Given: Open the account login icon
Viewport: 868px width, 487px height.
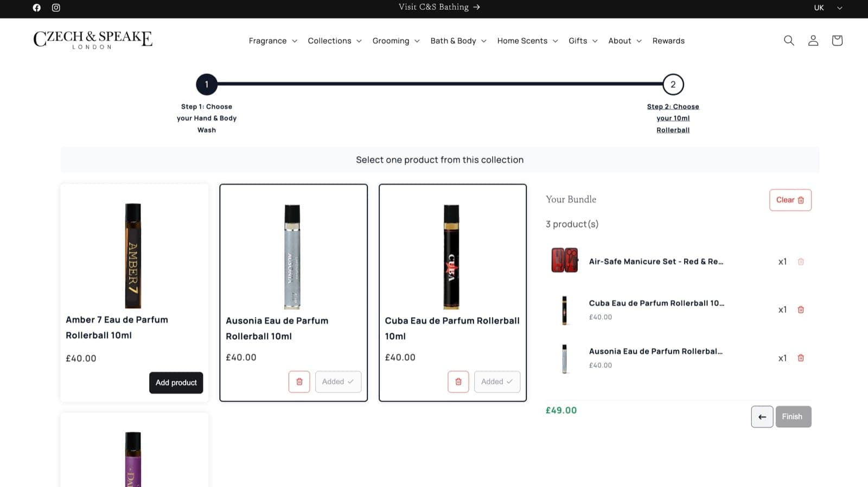Looking at the screenshot, I should point(813,41).
